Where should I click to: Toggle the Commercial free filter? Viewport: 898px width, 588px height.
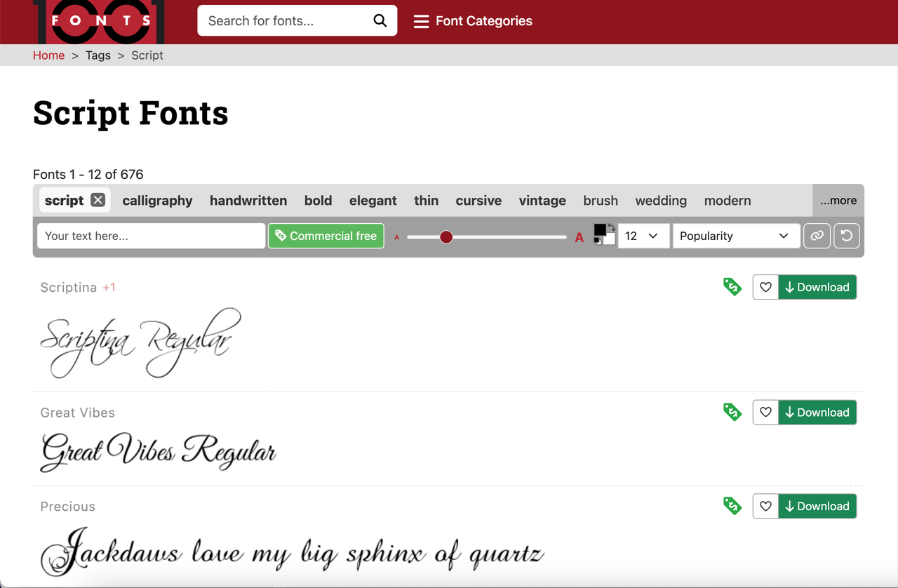click(326, 236)
